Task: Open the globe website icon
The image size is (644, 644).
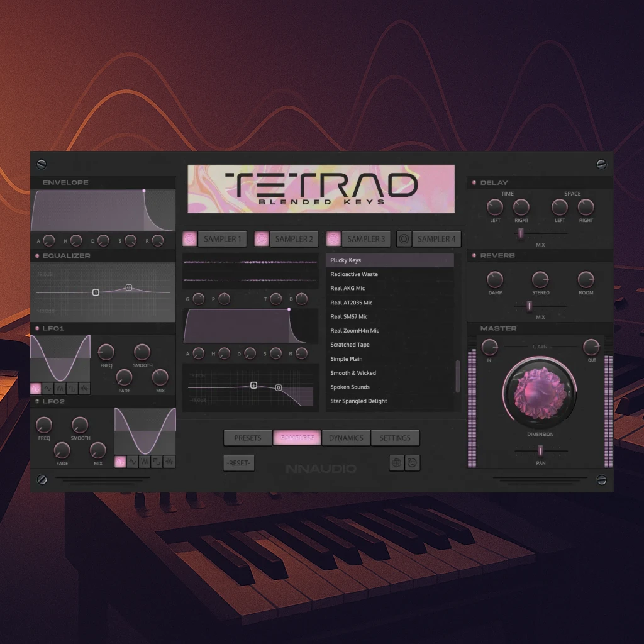Action: point(396,463)
